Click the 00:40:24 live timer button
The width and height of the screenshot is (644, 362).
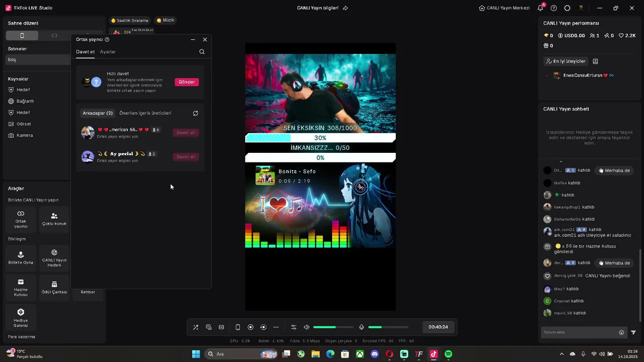pos(438,327)
